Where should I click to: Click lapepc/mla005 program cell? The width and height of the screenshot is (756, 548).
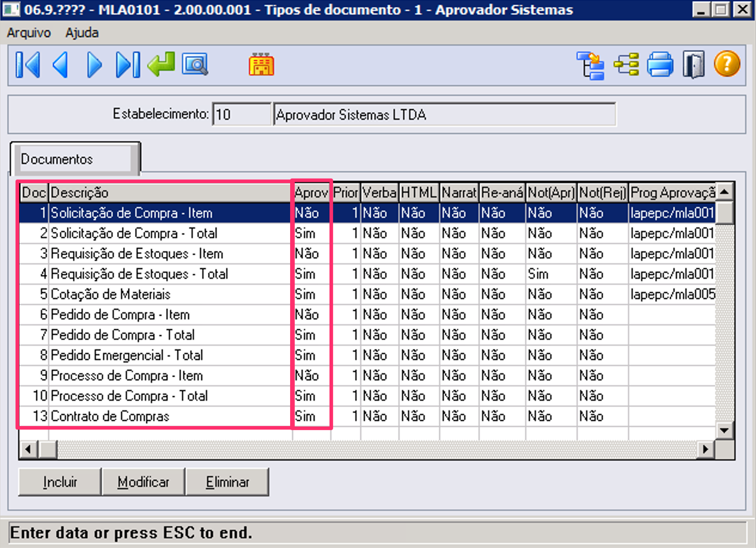(x=672, y=294)
